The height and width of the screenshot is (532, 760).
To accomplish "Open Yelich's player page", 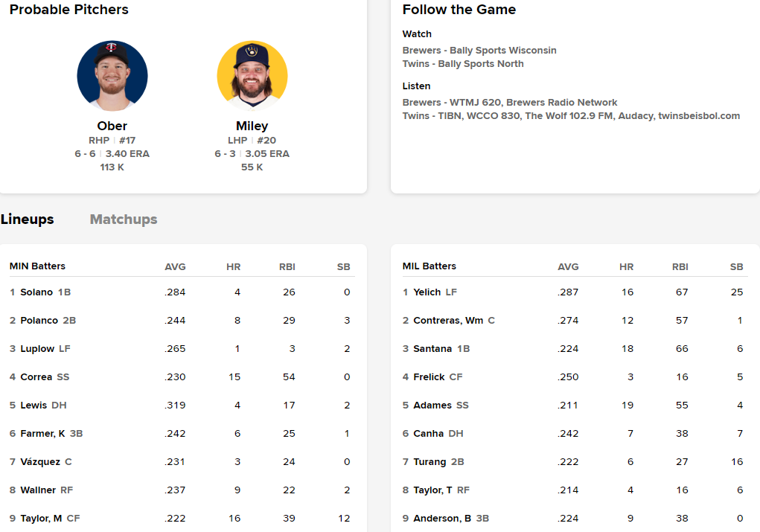I will click(x=427, y=292).
